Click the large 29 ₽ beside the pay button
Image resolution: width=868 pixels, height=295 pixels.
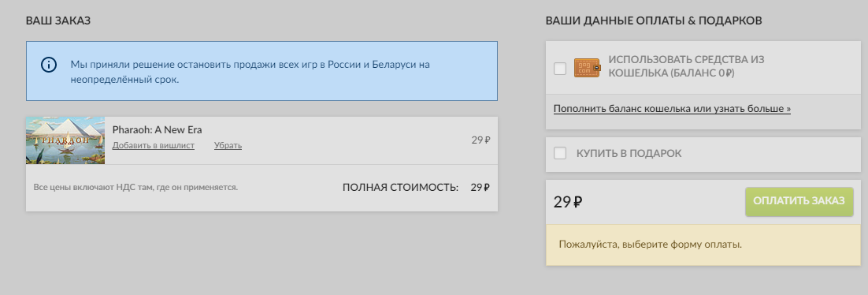568,202
